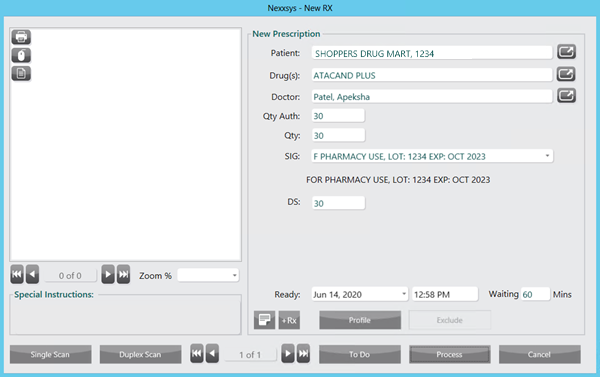Click the Qty input field
600x377 pixels.
click(x=338, y=135)
